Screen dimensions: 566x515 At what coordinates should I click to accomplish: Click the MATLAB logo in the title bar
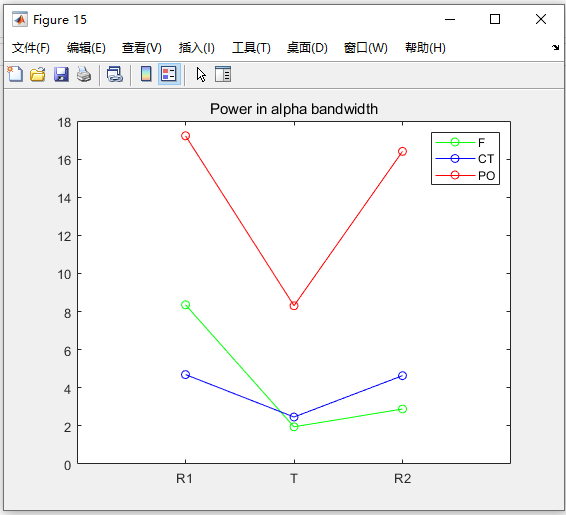(x=19, y=19)
